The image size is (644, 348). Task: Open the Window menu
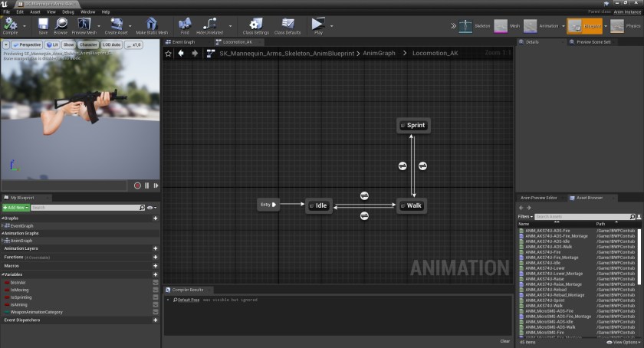click(x=88, y=12)
